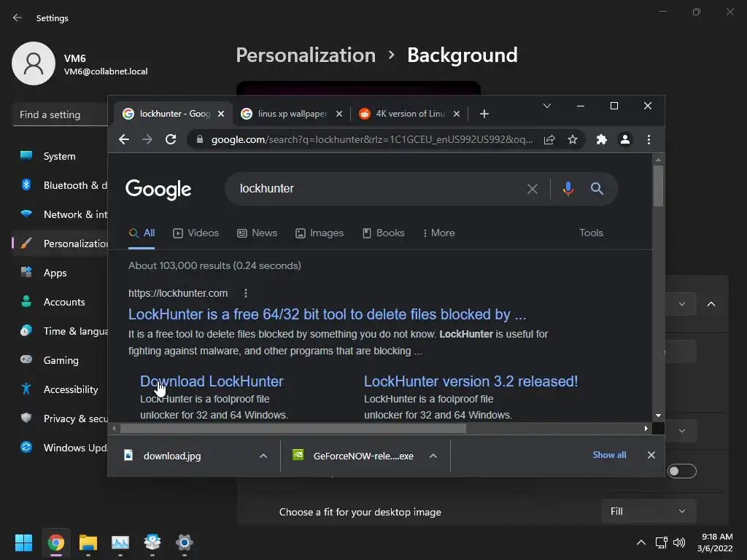The height and width of the screenshot is (560, 747).
Task: Open Windows Start menu
Action: 23,542
